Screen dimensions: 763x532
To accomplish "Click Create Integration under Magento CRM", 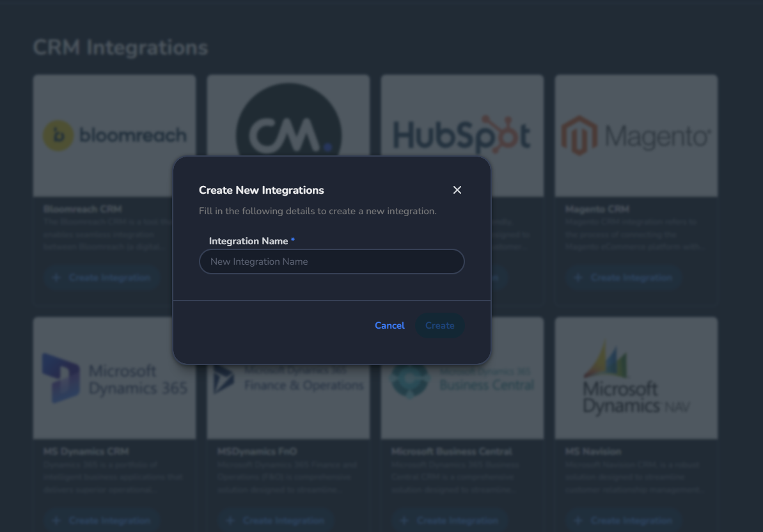I will tap(624, 278).
